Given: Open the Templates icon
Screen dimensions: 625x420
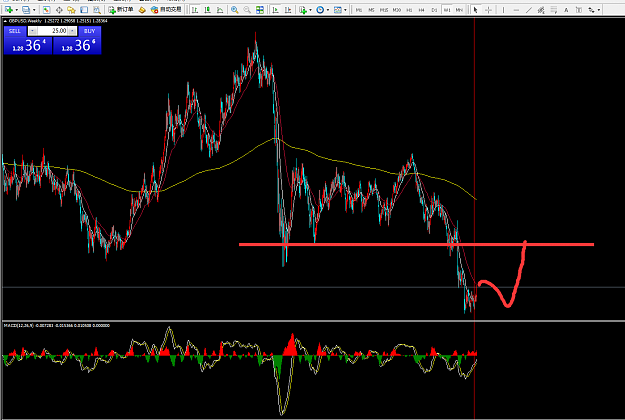Looking at the screenshot, I should (338, 10).
